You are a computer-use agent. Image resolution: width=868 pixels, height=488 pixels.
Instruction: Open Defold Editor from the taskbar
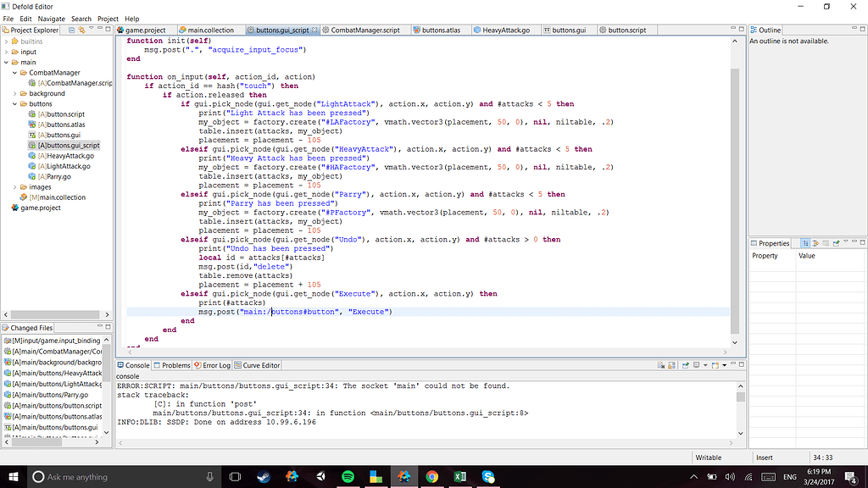[404, 476]
